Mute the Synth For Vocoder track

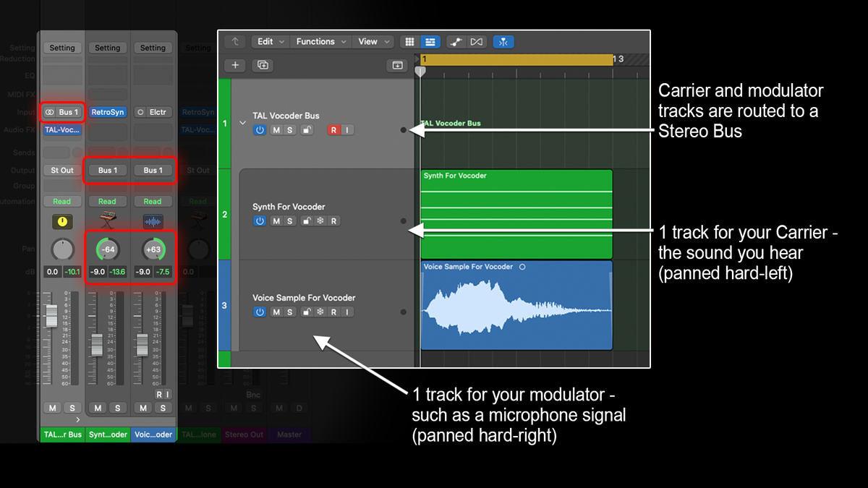[276, 220]
